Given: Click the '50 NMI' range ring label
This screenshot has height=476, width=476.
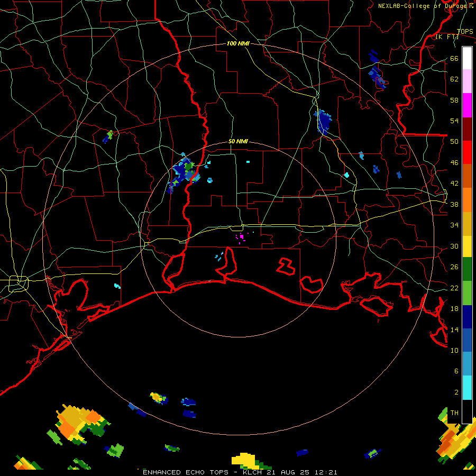Looking at the screenshot, I should [238, 141].
